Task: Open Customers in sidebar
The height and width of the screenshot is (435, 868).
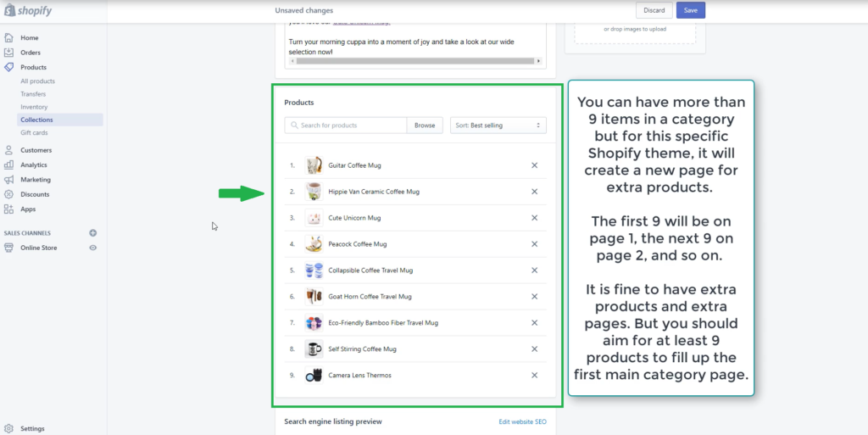Action: click(x=36, y=150)
